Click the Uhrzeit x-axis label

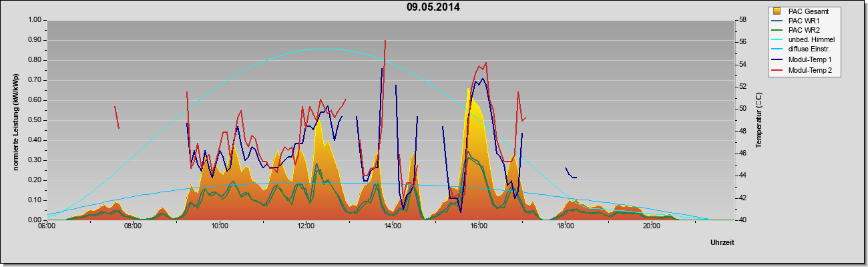pyautogui.click(x=721, y=243)
